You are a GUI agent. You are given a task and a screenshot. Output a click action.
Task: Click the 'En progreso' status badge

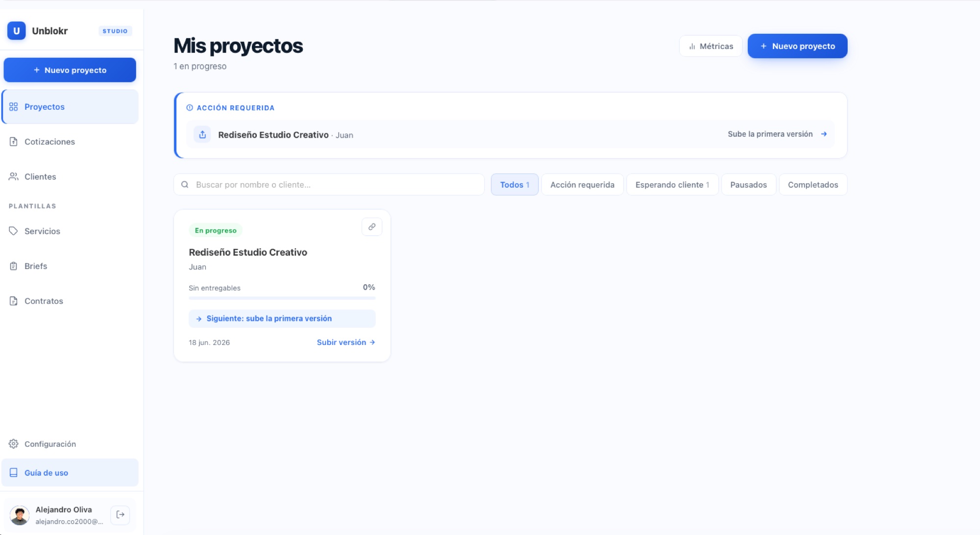216,230
